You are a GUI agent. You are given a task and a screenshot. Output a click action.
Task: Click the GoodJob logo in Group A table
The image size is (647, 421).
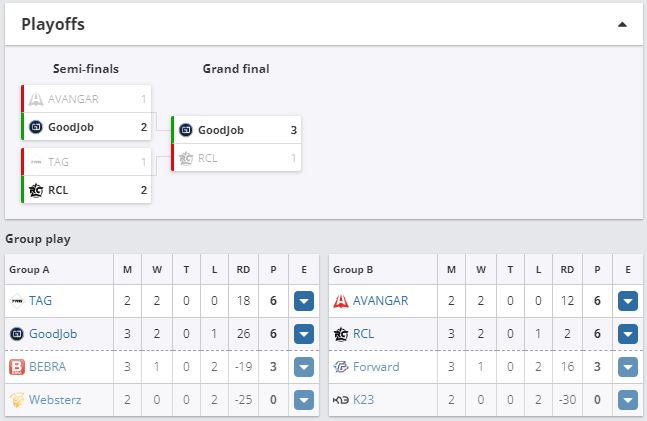point(17,334)
